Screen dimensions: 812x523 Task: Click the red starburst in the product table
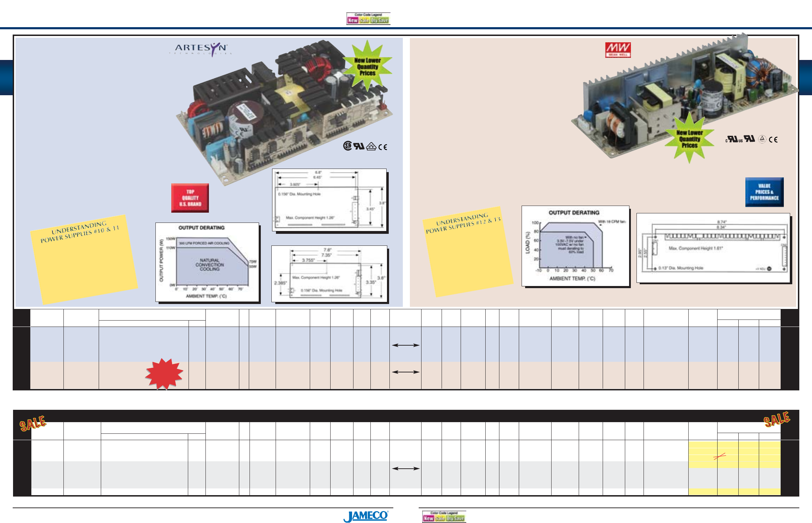pyautogui.click(x=164, y=374)
